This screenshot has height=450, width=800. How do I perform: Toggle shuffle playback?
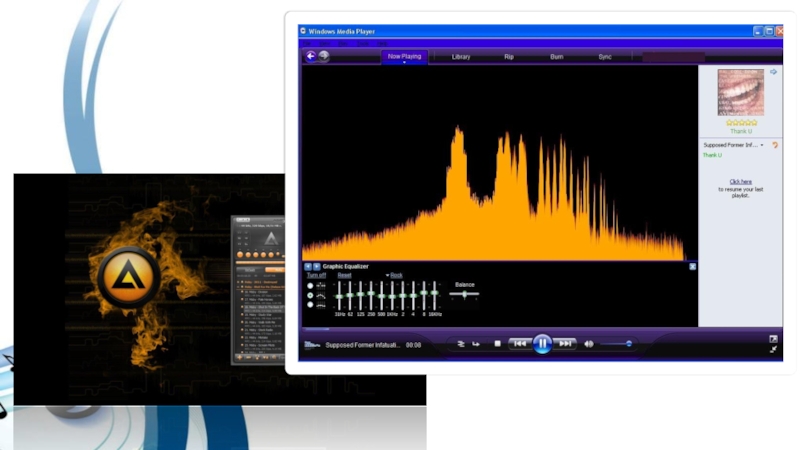coord(461,344)
